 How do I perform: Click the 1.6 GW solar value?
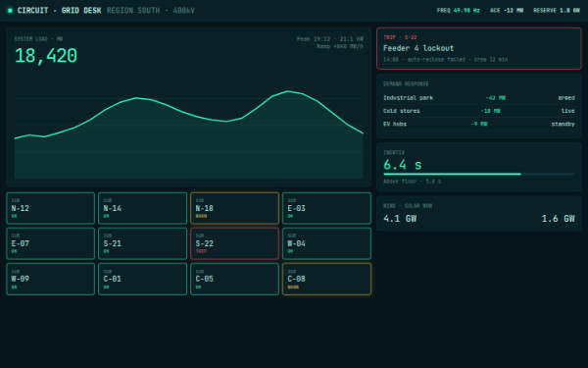558,219
